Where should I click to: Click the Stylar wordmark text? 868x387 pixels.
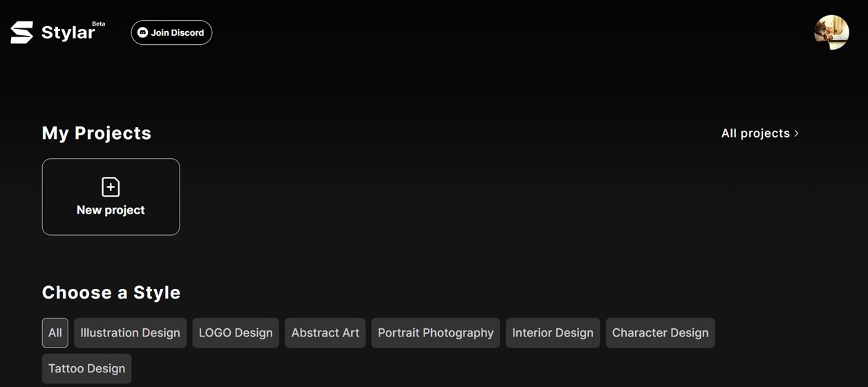(x=68, y=33)
